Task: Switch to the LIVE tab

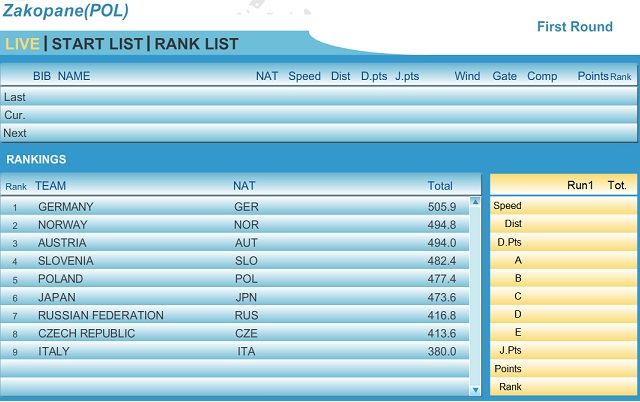Action: point(22,44)
